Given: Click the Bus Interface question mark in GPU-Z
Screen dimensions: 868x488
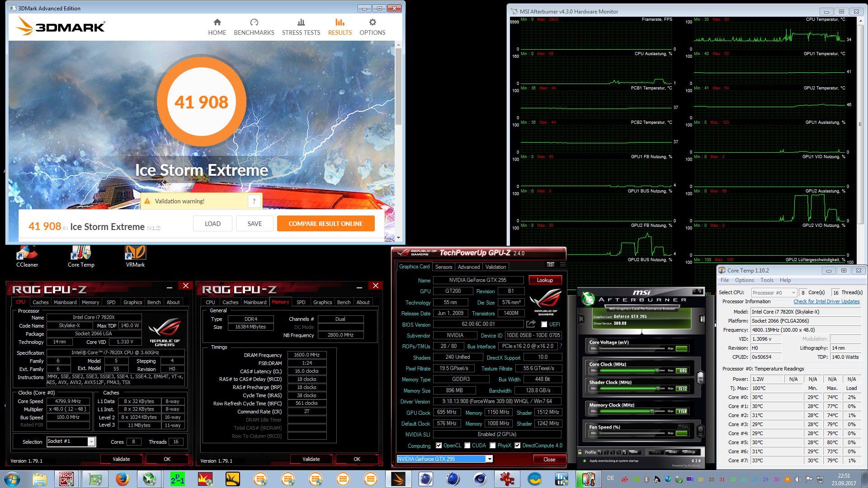Looking at the screenshot, I should click(561, 346).
